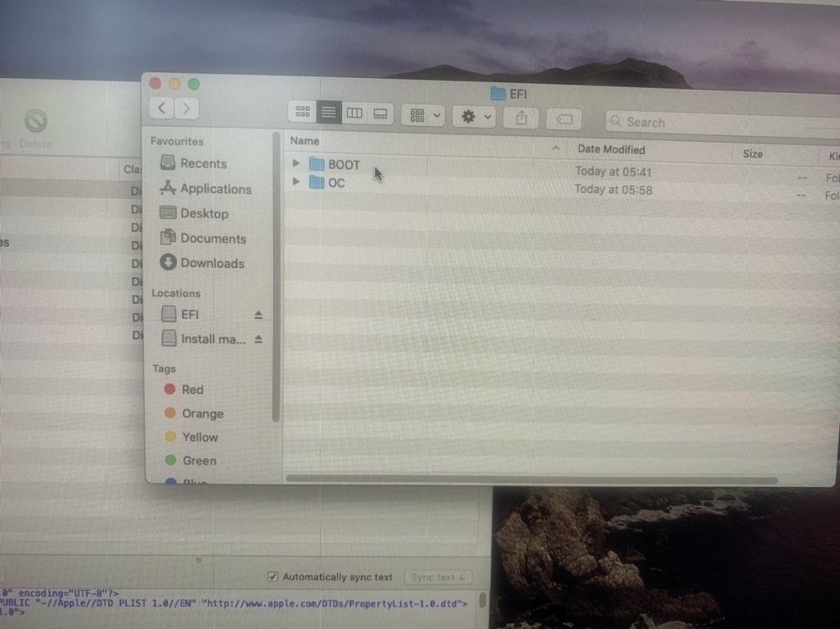Image resolution: width=840 pixels, height=629 pixels.
Task: Eject the Install ma... volume
Action: click(258, 339)
